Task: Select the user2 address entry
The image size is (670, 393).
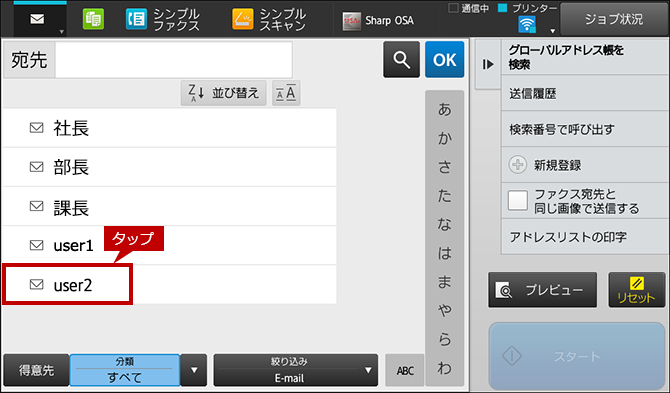Action: pyautogui.click(x=170, y=285)
